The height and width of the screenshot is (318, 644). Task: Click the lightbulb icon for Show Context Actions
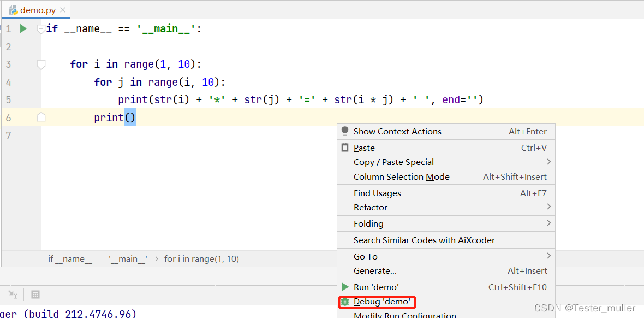(345, 131)
